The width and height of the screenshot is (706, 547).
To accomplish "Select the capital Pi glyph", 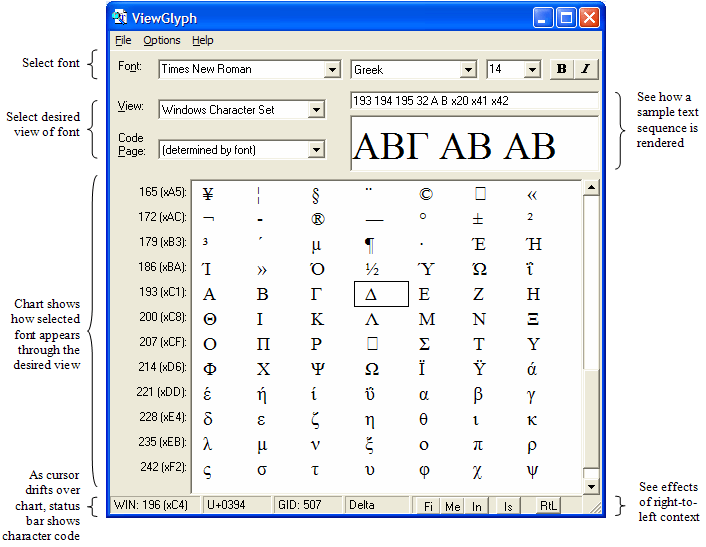I will click(x=263, y=344).
